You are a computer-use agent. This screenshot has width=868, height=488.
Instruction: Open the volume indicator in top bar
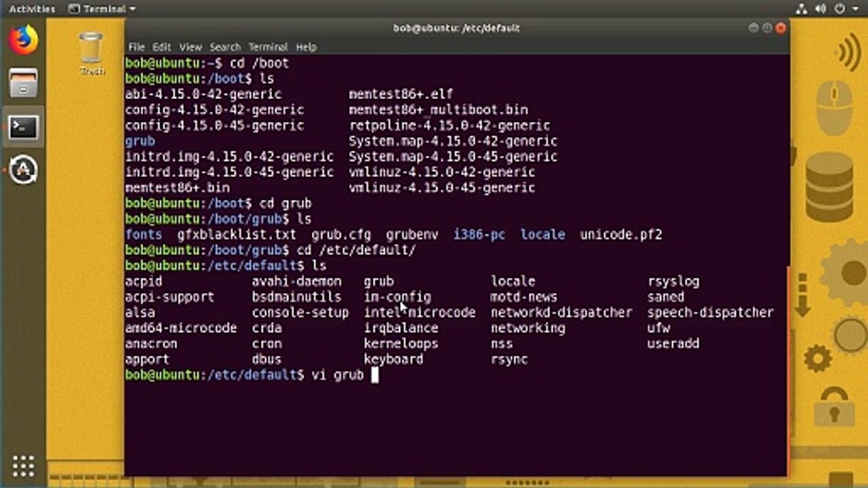[820, 9]
